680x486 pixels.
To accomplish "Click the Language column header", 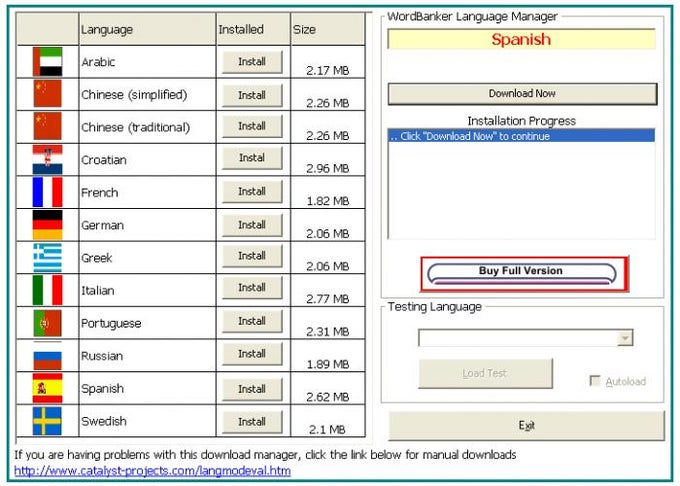I will [147, 29].
